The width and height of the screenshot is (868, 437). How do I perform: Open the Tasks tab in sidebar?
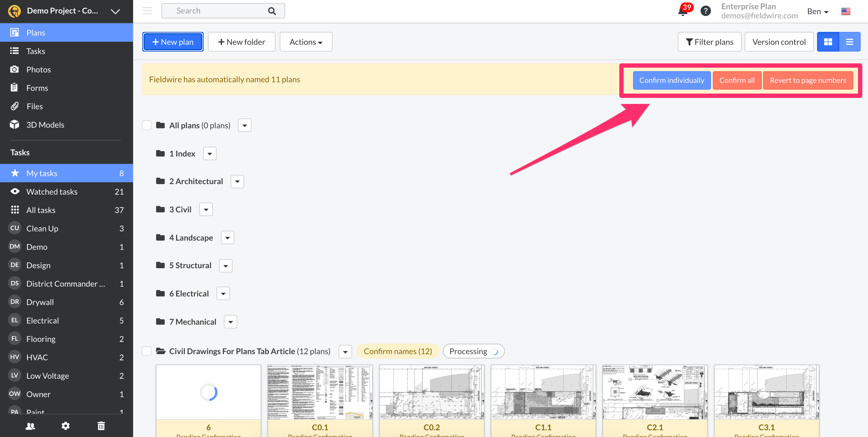(35, 51)
